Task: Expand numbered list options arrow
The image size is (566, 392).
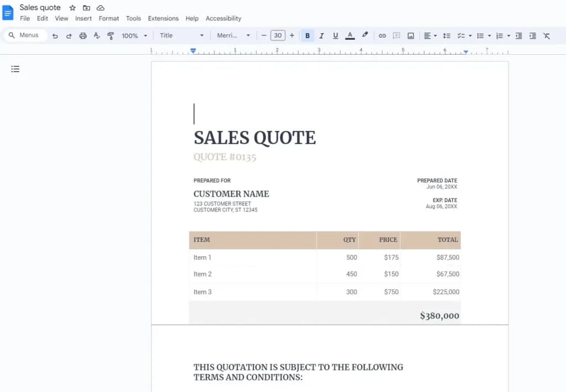Action: pos(509,36)
